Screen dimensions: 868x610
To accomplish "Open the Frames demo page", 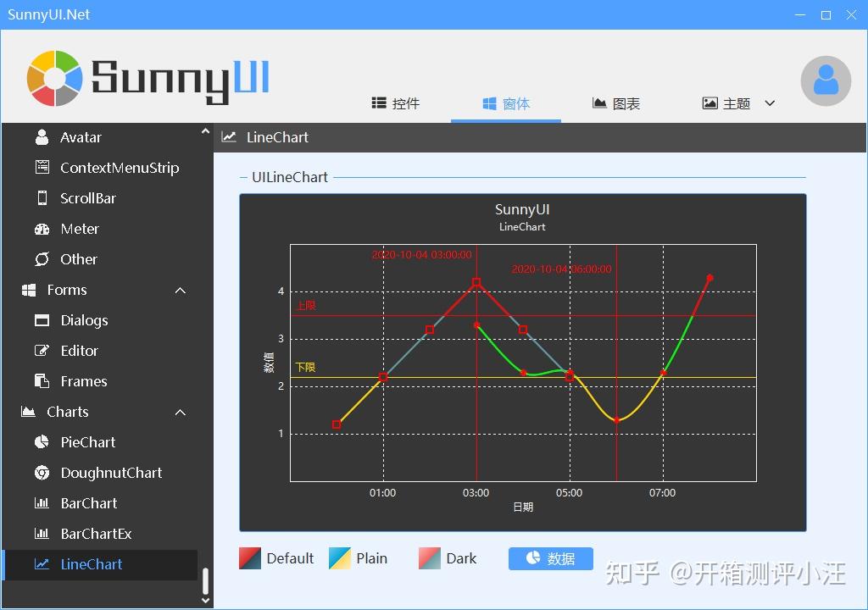I will (x=85, y=381).
